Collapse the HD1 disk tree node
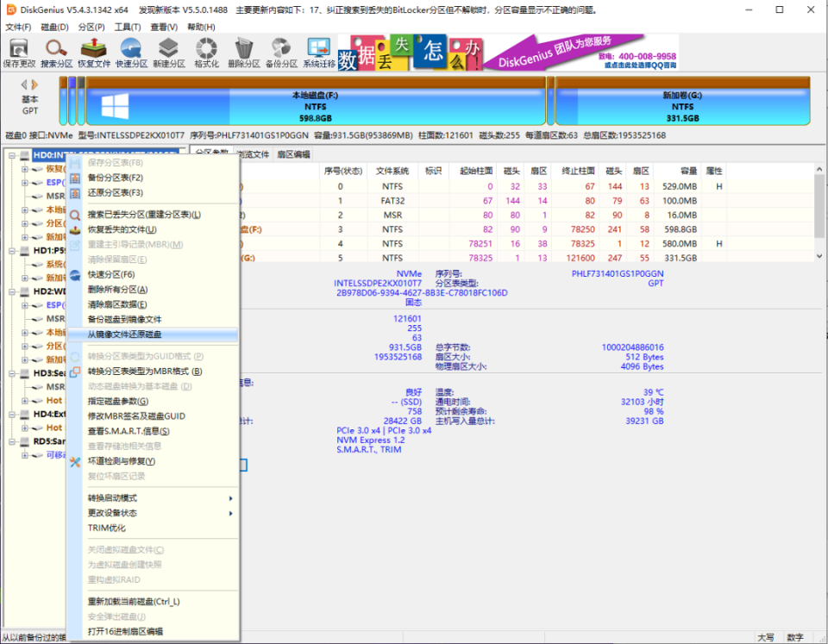This screenshot has width=828, height=644. coord(11,251)
